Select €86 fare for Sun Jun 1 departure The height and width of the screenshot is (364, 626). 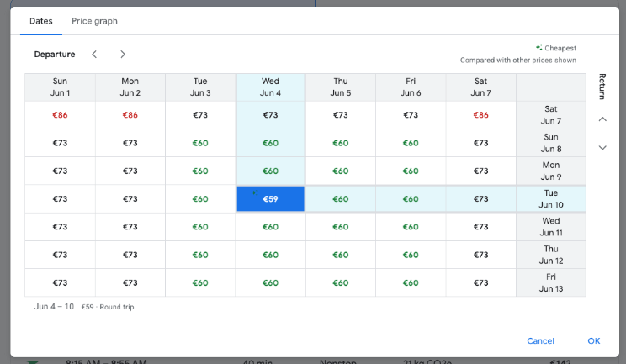(60, 115)
